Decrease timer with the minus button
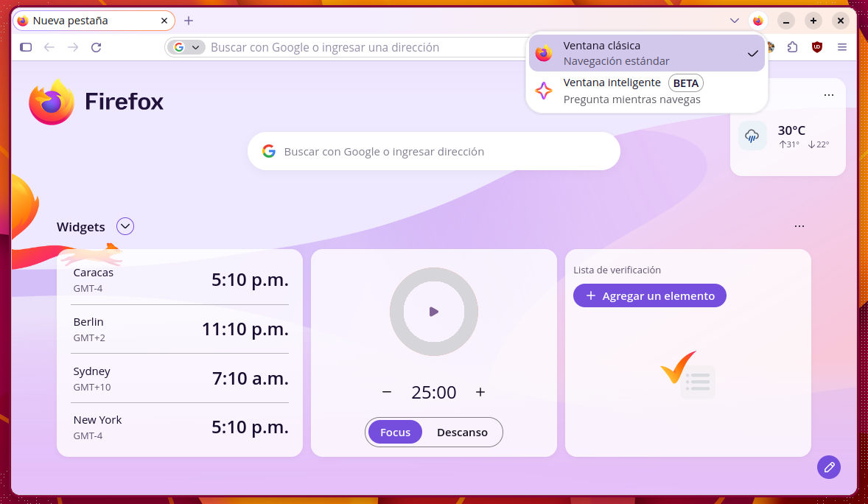The image size is (868, 504). pyautogui.click(x=387, y=392)
